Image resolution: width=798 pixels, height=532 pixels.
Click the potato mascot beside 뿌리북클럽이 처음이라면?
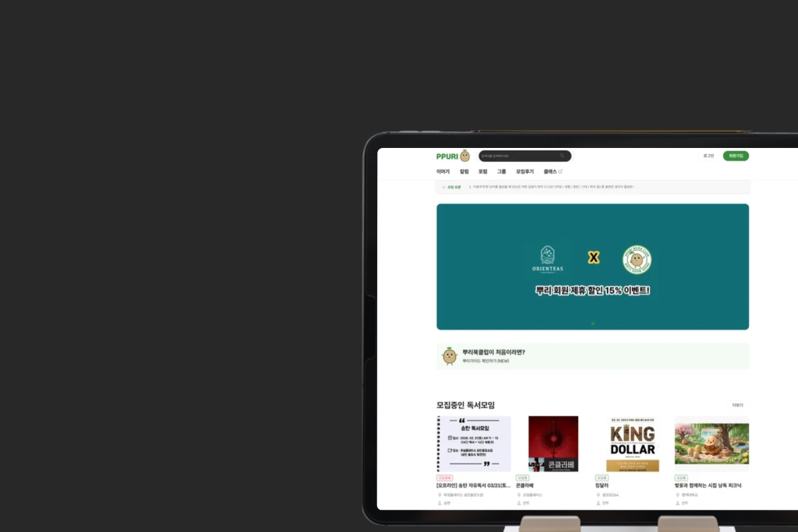pyautogui.click(x=450, y=355)
